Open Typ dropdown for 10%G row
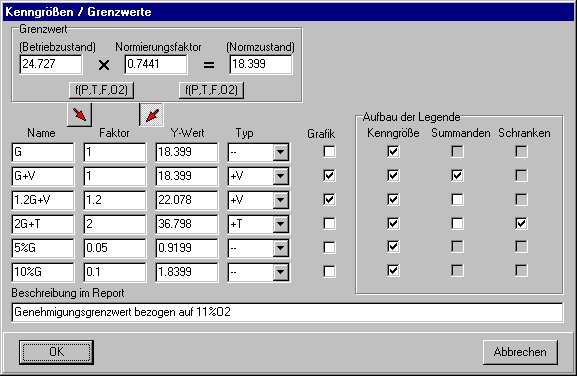Screen dimensions: 577x376 click(280, 272)
